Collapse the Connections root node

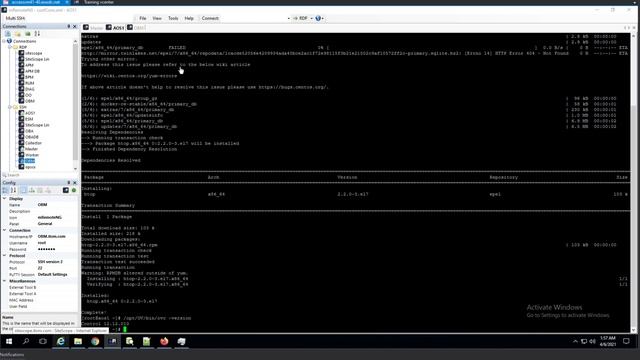point(4,41)
